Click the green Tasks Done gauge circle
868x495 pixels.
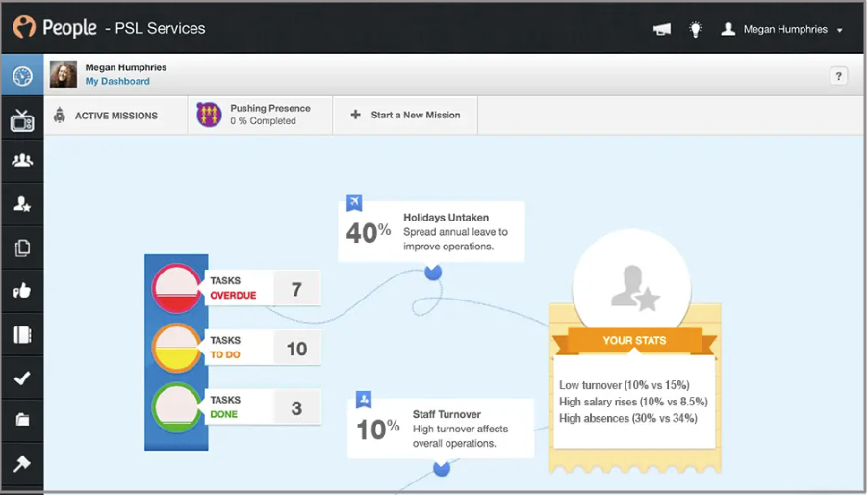coord(177,408)
